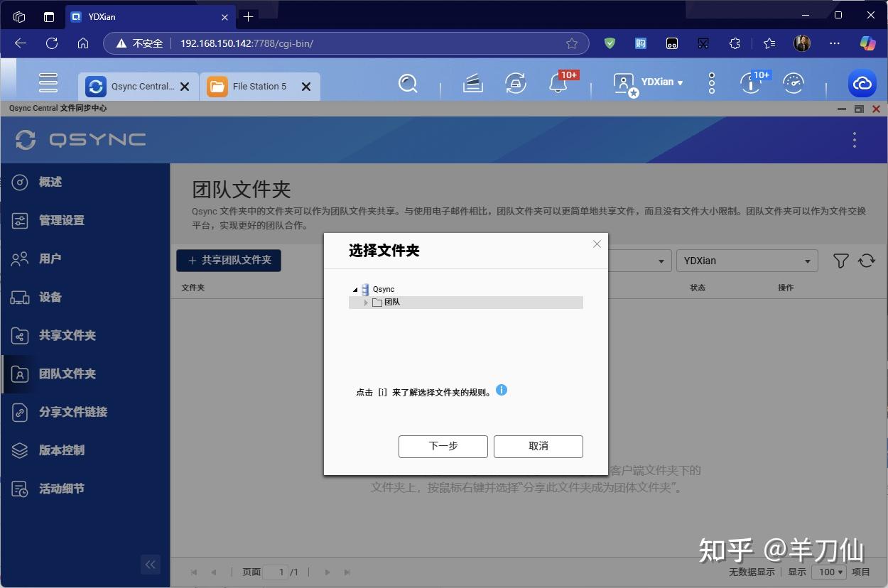Open the YDXian user filter dropdown
Viewport: 888px width, 588px height.
[747, 261]
